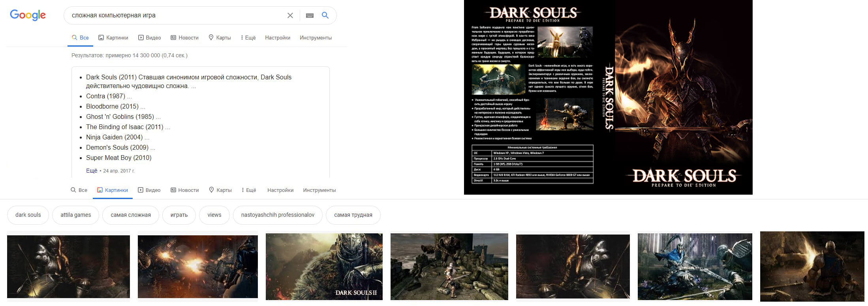Viewport: 868px width, 306px height.
Task: Select the самая трудная filter chip
Action: click(353, 215)
